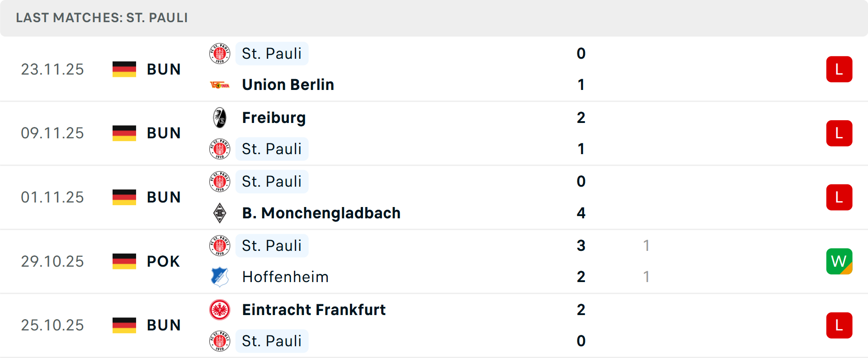Select the Last Matches: St. Pauli header
This screenshot has width=868, height=358.
coord(102,18)
